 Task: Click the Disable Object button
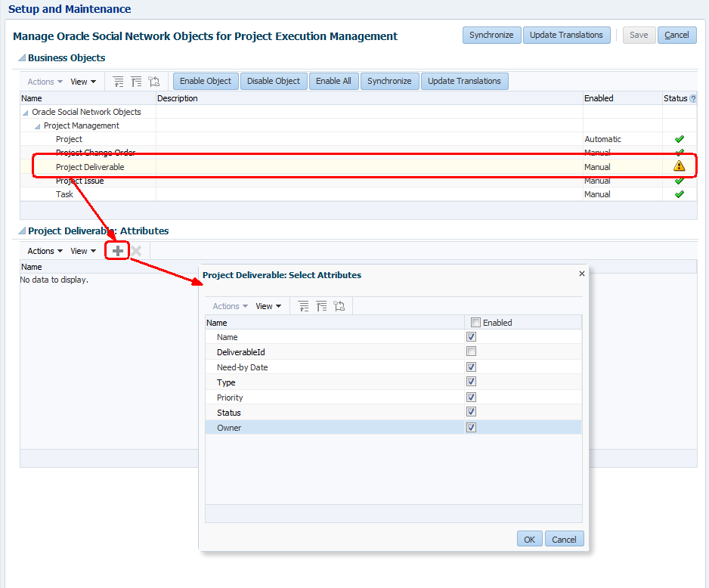coord(274,82)
